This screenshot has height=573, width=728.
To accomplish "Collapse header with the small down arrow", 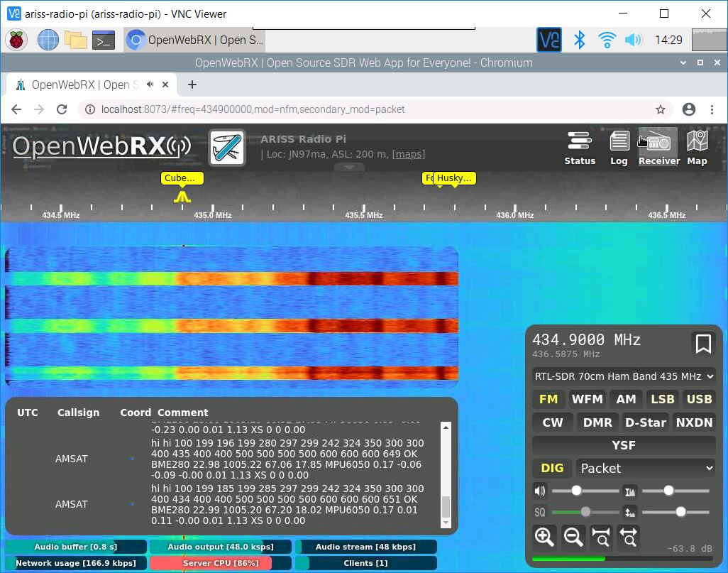I will [x=349, y=168].
